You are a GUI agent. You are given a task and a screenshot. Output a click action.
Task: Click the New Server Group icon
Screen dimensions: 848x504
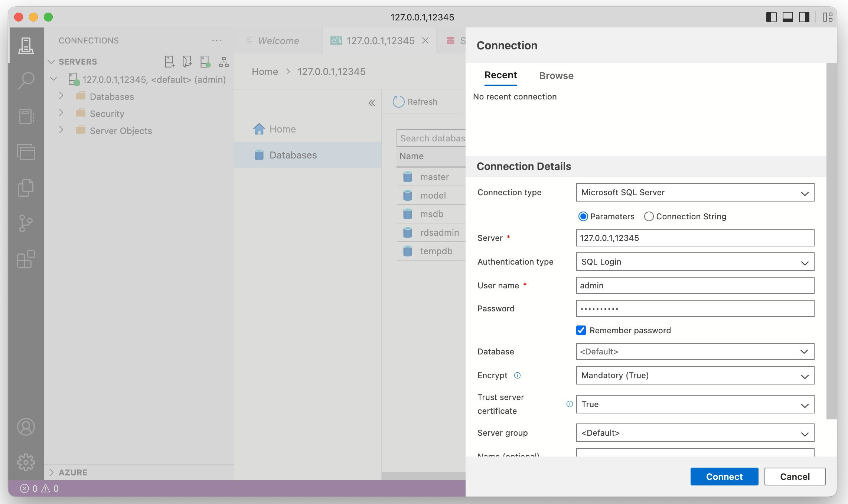pos(187,62)
